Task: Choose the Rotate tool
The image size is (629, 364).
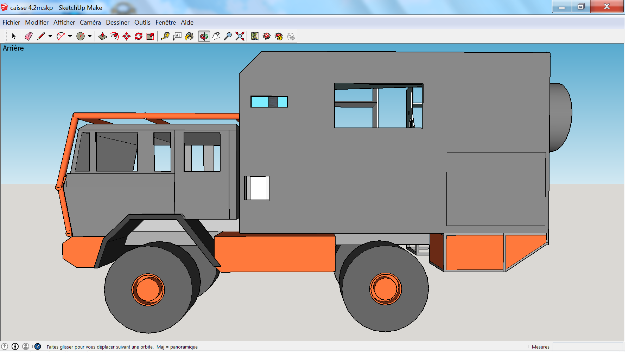Action: (139, 36)
